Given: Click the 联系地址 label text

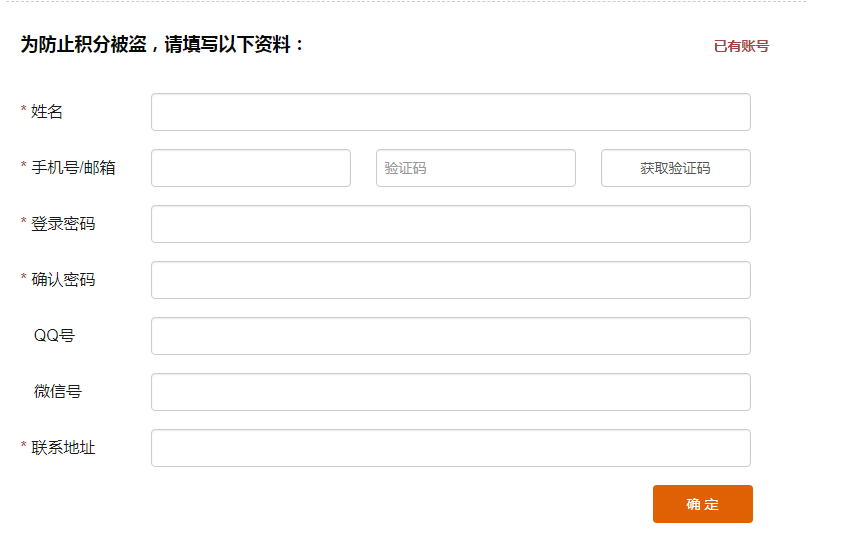Looking at the screenshot, I should pos(63,448).
